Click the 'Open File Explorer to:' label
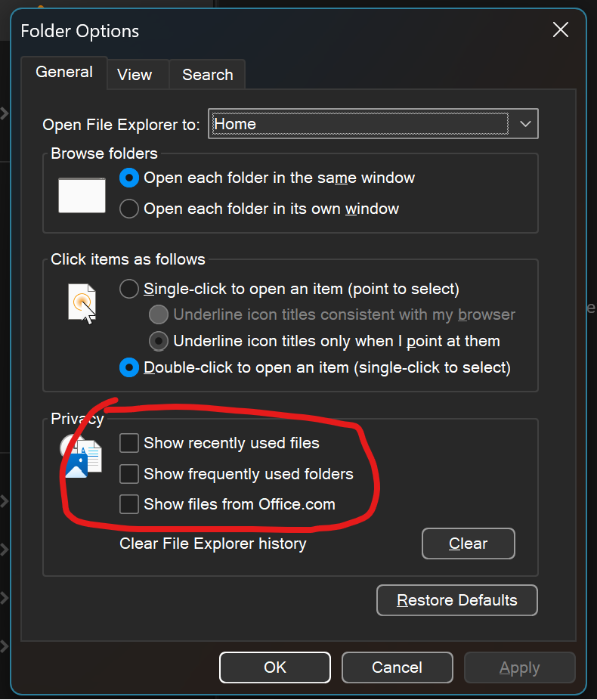The width and height of the screenshot is (597, 700). click(121, 125)
